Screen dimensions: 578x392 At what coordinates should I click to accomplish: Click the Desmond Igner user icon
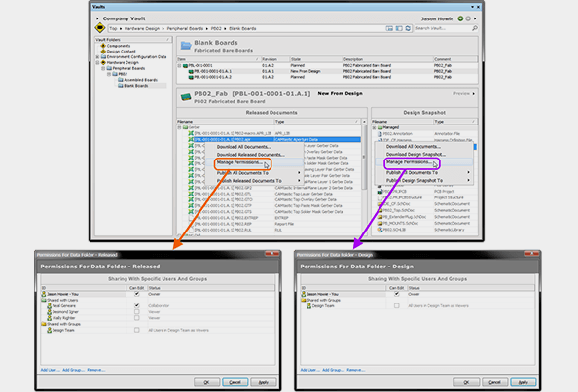tap(49, 311)
